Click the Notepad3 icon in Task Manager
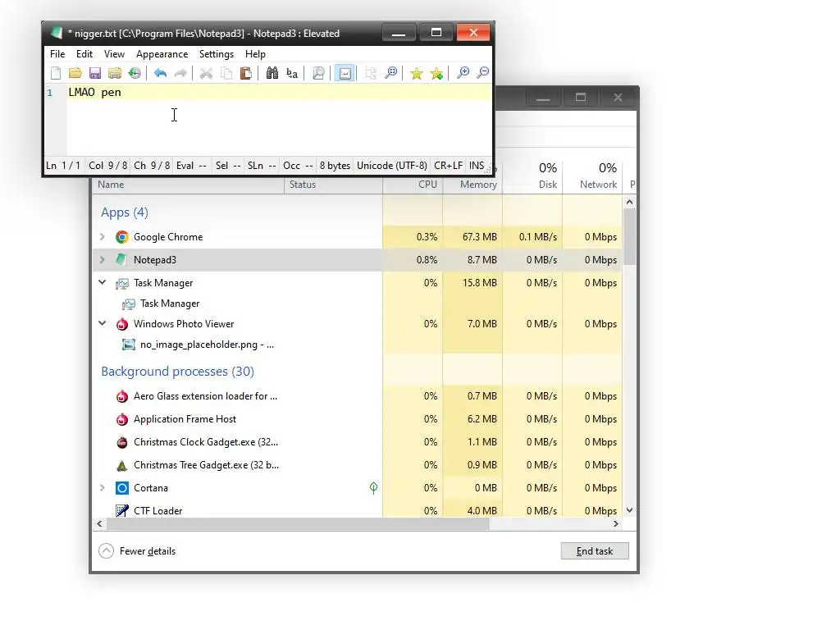 click(x=122, y=260)
